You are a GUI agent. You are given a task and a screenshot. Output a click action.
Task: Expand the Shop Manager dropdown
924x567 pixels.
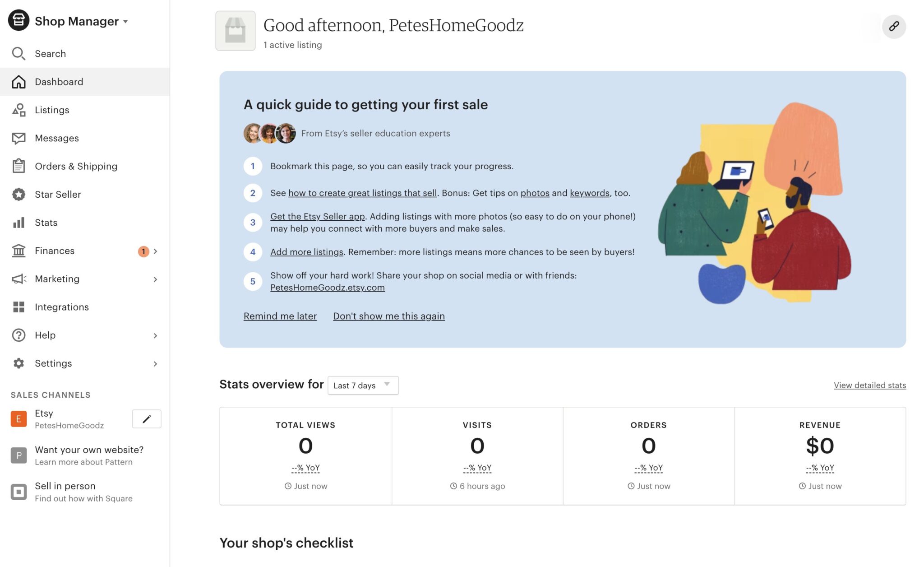[x=125, y=21]
